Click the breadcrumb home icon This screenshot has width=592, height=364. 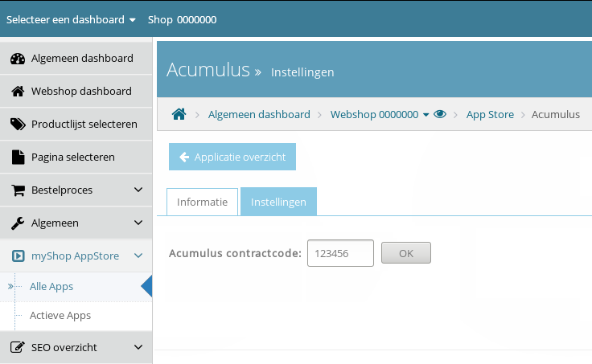click(x=179, y=114)
